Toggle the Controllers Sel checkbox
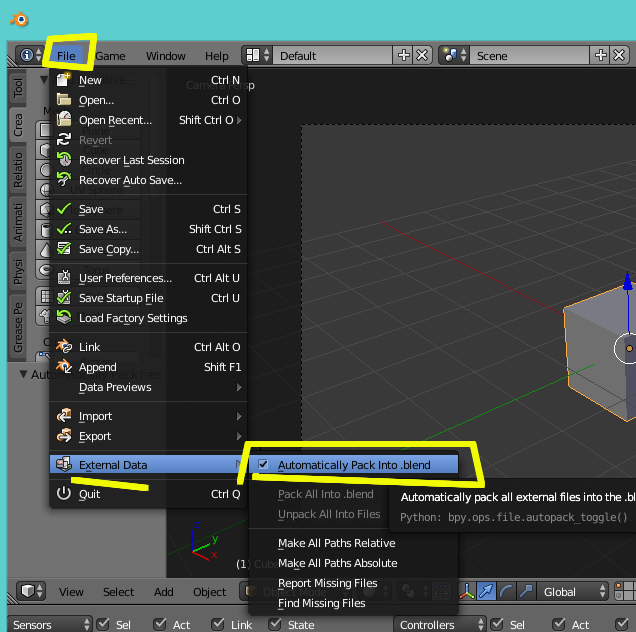 tap(497, 624)
